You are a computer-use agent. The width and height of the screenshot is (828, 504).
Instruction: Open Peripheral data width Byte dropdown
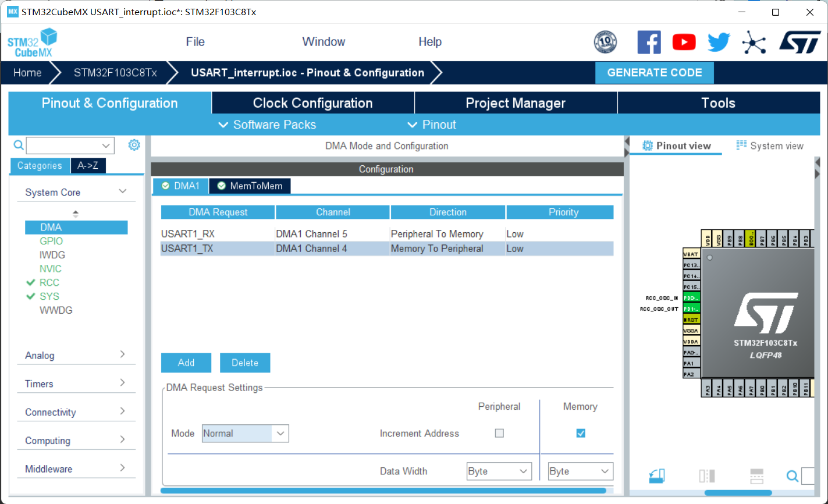pyautogui.click(x=499, y=471)
